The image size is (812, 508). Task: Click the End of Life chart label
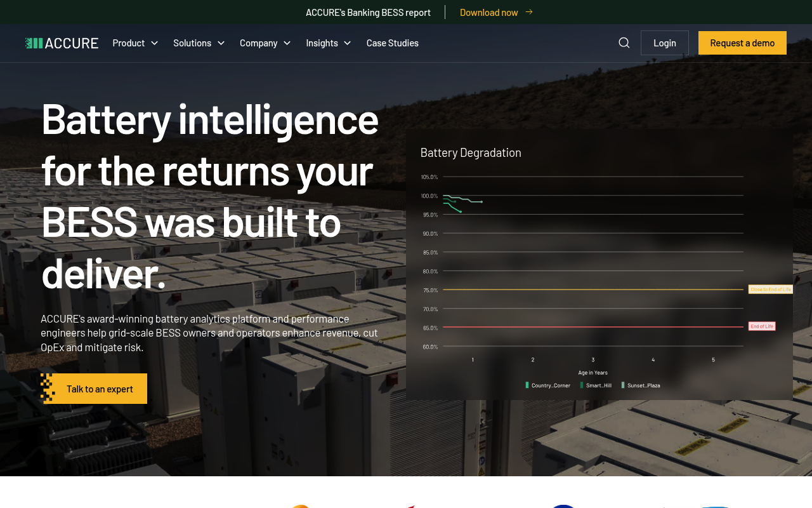[762, 326]
